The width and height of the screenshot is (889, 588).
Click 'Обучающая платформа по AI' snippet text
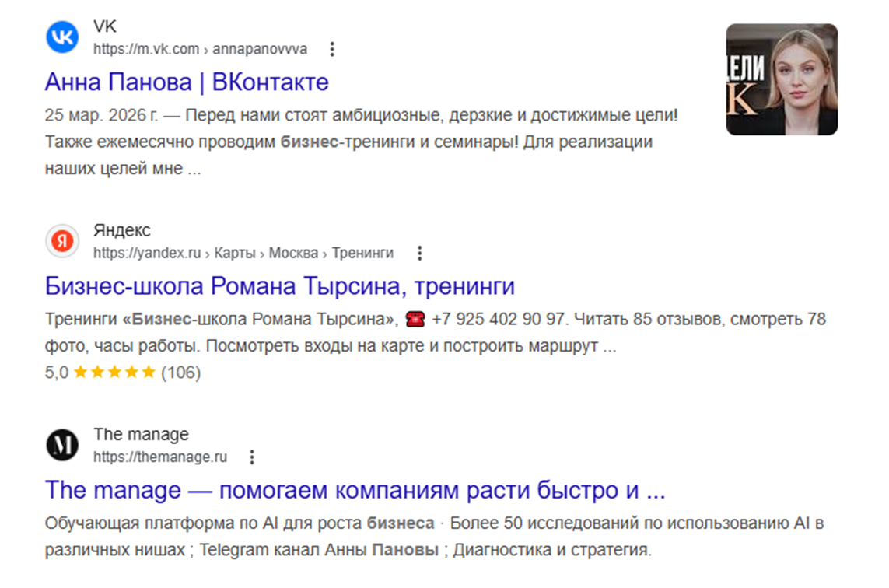coord(162,523)
